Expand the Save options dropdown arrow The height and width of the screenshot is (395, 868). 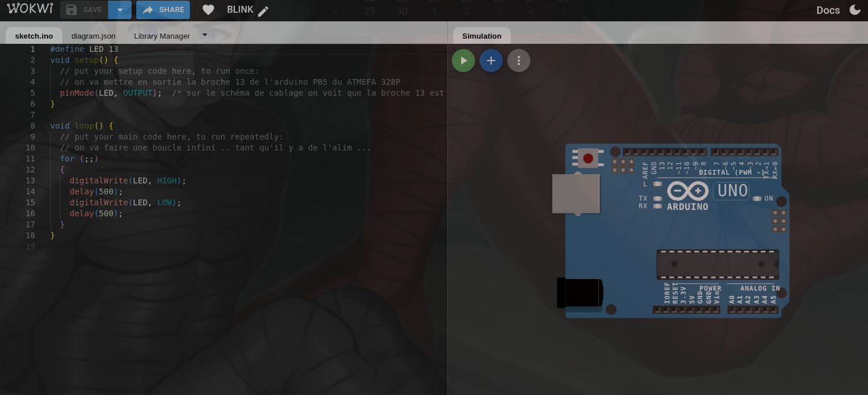[120, 10]
